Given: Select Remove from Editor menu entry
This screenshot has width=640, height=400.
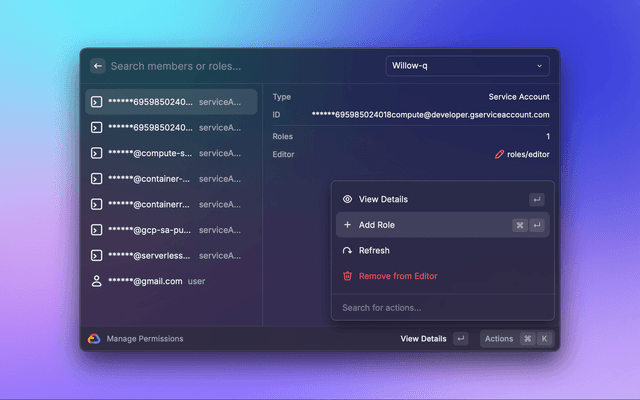Looking at the screenshot, I should (397, 276).
